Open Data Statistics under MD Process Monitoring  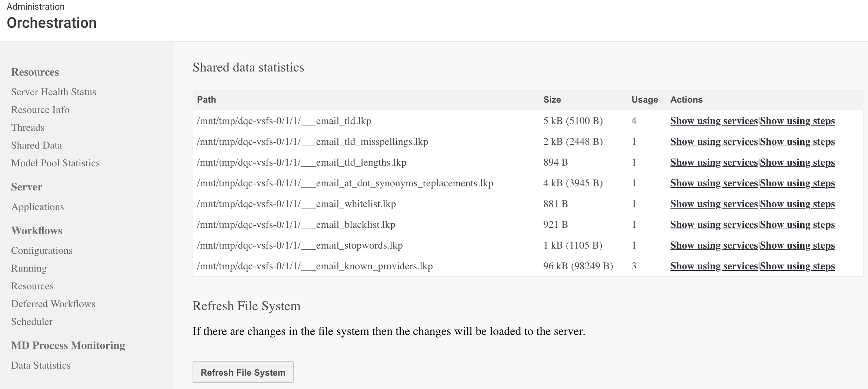pyautogui.click(x=41, y=365)
